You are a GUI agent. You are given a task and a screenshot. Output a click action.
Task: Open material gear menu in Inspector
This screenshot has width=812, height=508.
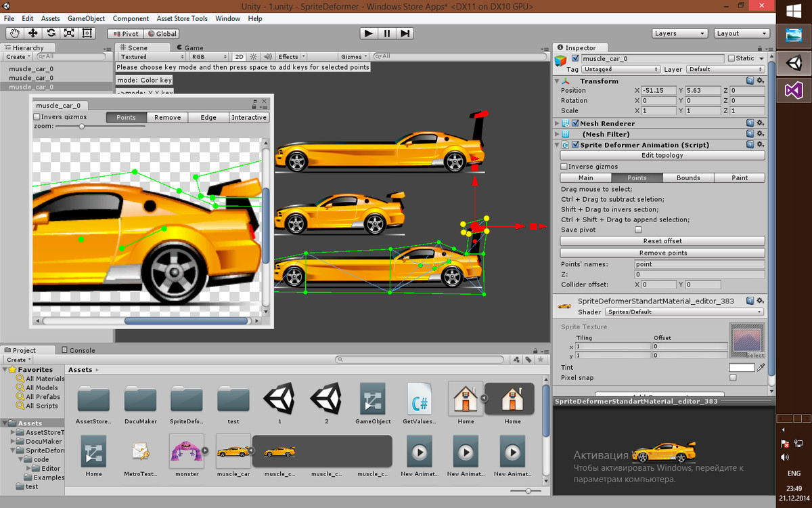[761, 301]
